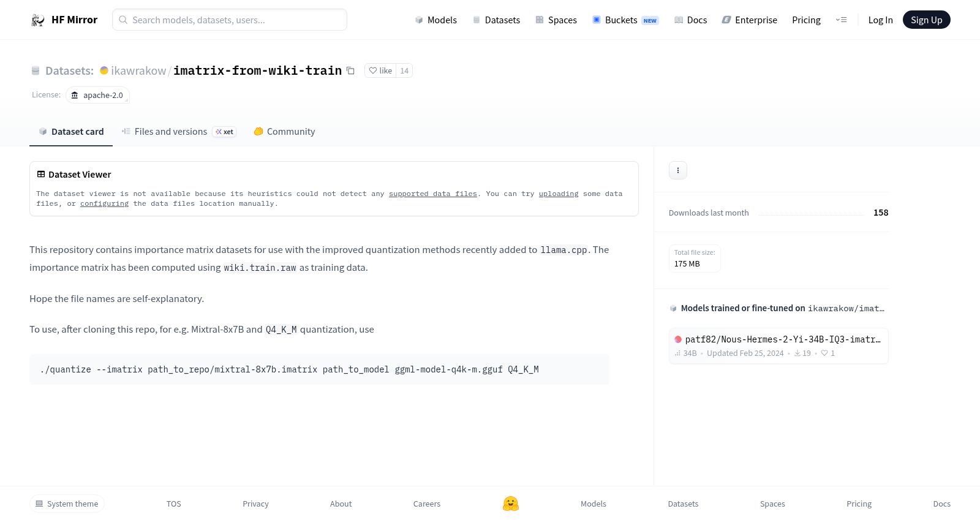This screenshot has width=980, height=525.
Task: Click the Dataset Viewer table icon
Action: [x=41, y=175]
